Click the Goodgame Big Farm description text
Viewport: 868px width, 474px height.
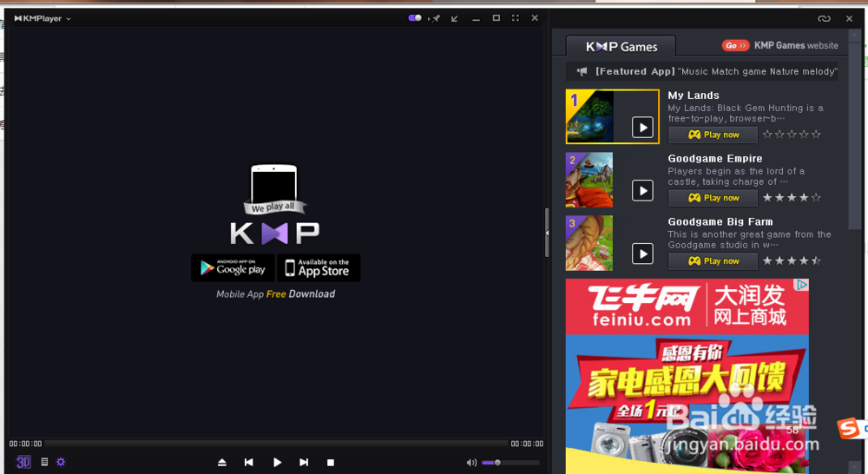(749, 240)
